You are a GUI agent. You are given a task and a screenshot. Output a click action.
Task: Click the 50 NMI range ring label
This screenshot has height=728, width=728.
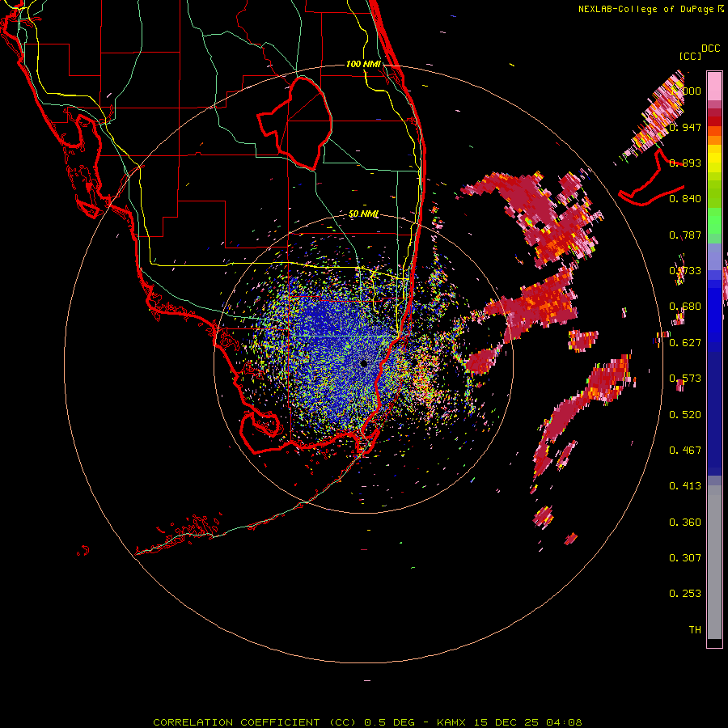click(363, 214)
